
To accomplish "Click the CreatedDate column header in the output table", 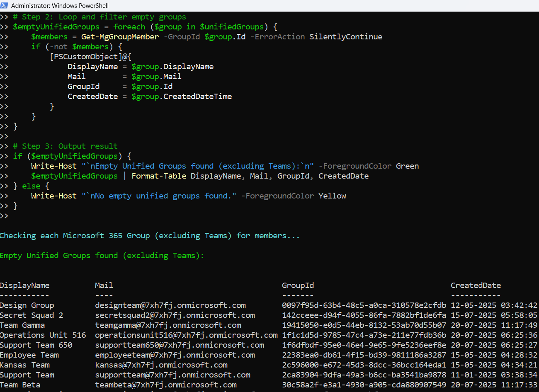I will [476, 285].
